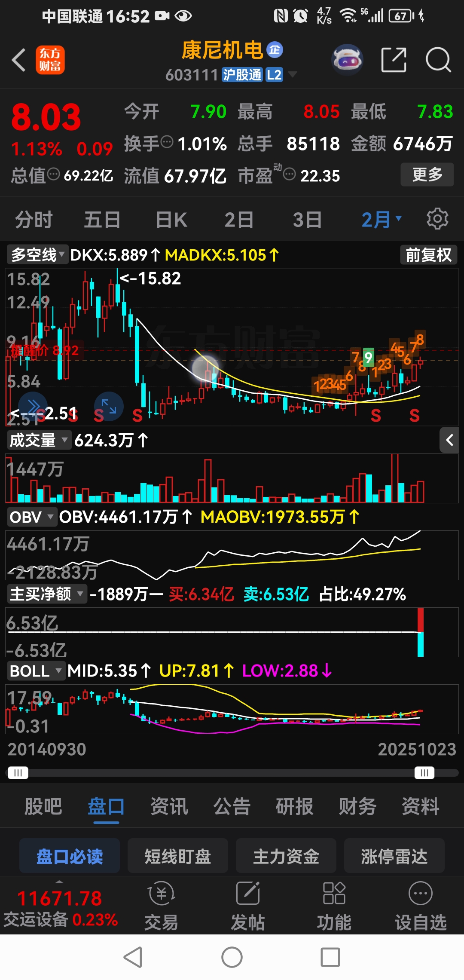Open the 财务 tab

click(x=357, y=806)
